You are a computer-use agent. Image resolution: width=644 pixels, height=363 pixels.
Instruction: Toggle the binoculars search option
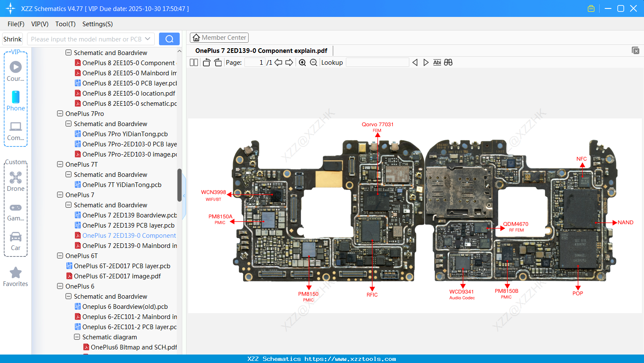(x=448, y=62)
